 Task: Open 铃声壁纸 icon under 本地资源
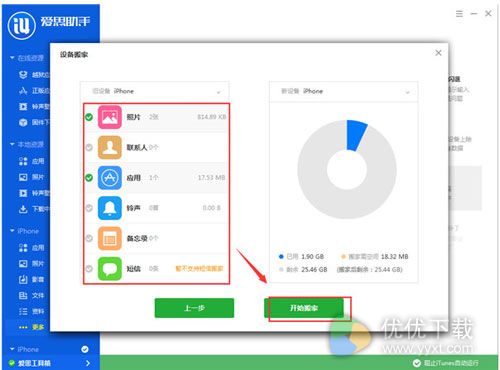[23, 193]
